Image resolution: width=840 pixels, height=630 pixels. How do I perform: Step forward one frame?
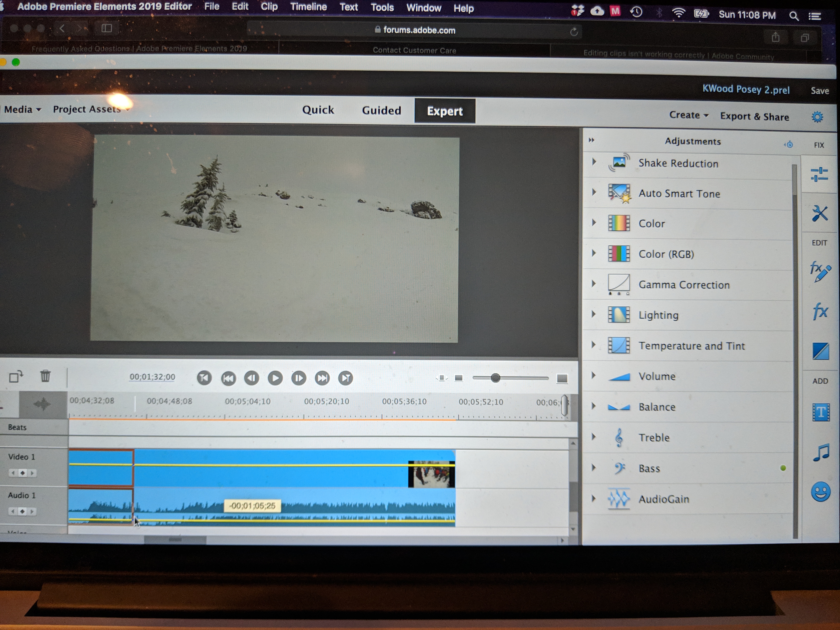[x=299, y=378]
